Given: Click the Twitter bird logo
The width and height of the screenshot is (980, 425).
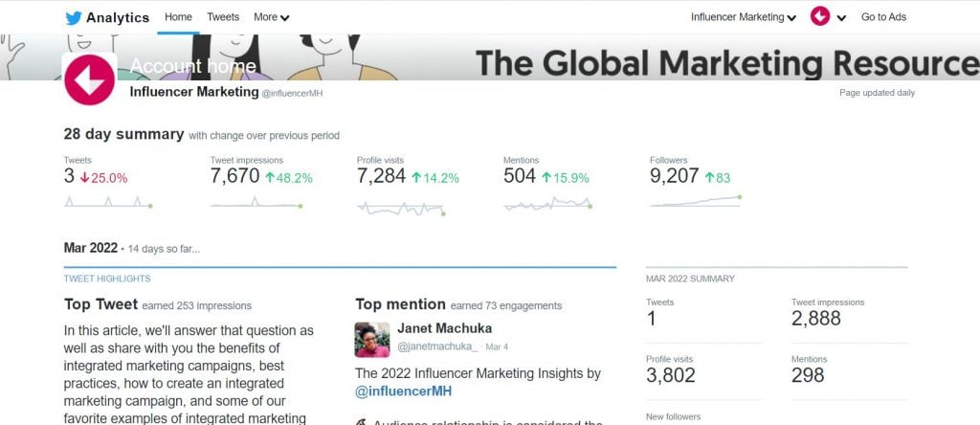Looking at the screenshot, I should (x=74, y=17).
